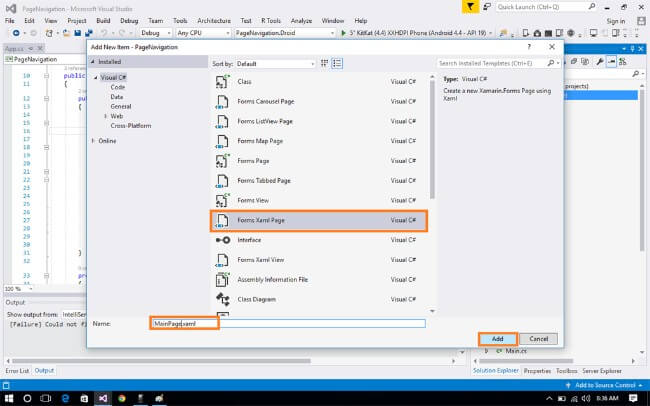Pick the Forms ListView Page icon
Viewport: 650px width, 406px height.
[222, 122]
